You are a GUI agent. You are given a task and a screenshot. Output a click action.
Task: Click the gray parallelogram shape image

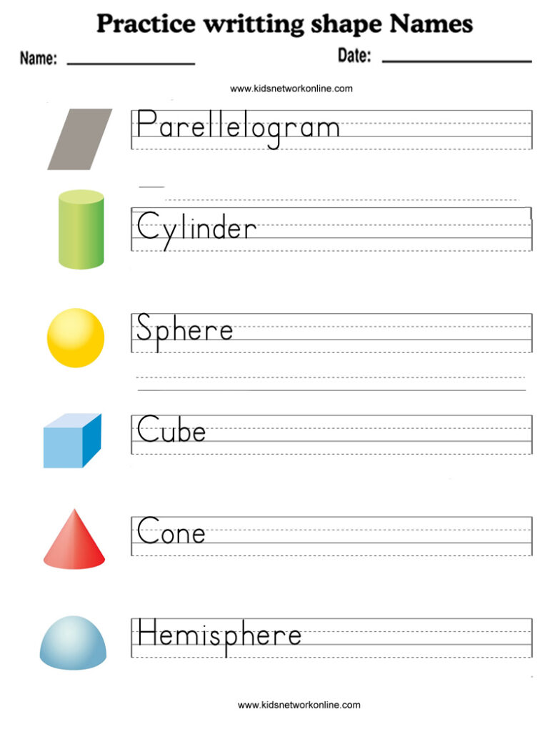point(80,139)
